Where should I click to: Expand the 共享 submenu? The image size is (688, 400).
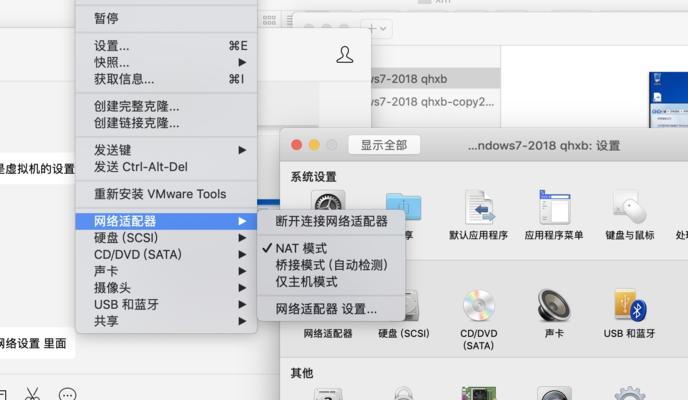166,321
